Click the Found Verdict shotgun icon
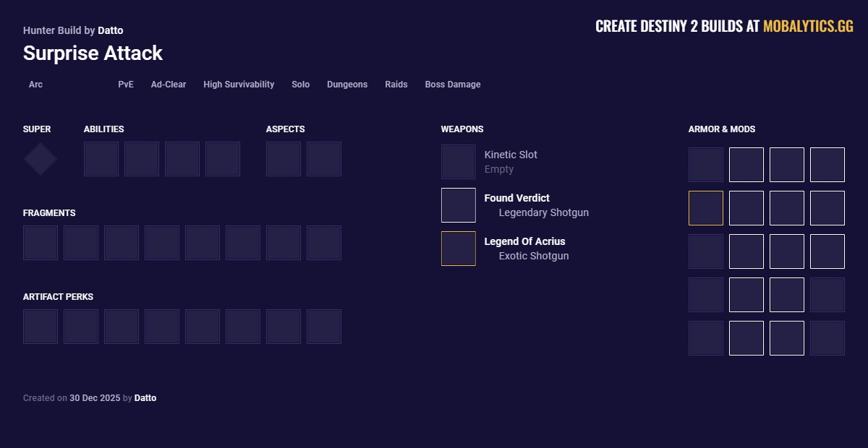868x448 pixels. [459, 205]
